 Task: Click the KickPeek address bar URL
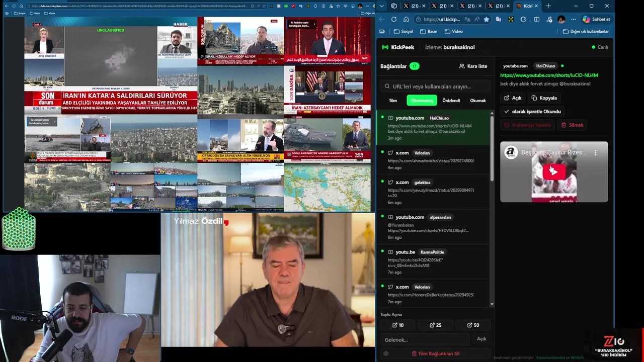pos(441,19)
